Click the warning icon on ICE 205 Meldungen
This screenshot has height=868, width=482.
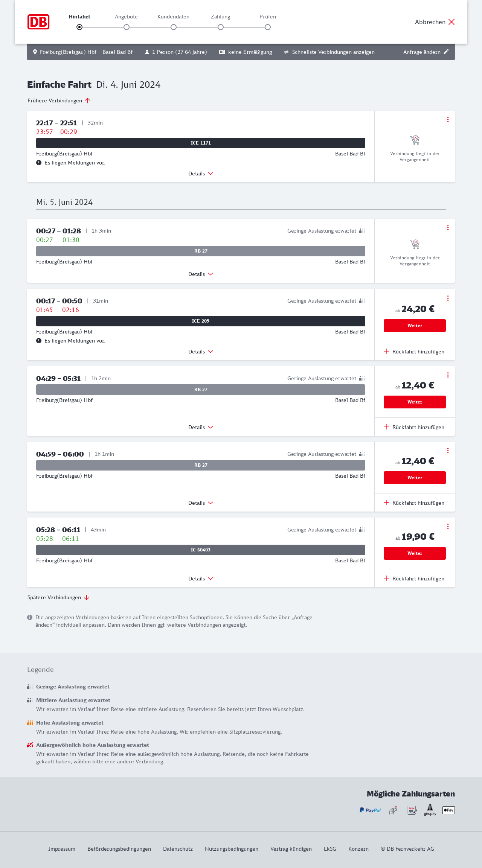[39, 341]
